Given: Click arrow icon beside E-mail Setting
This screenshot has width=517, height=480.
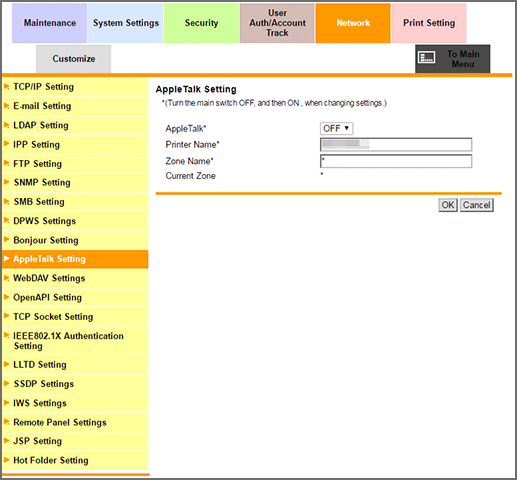Looking at the screenshot, I should click(6, 106).
